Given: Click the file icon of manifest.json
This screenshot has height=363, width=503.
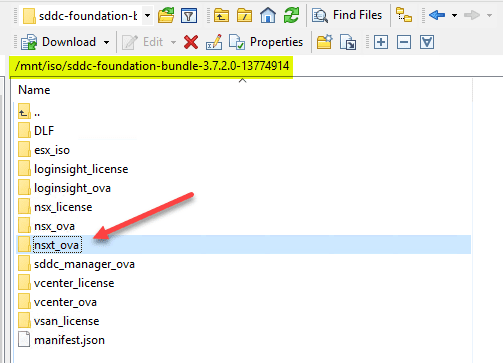Looking at the screenshot, I should click(24, 340).
